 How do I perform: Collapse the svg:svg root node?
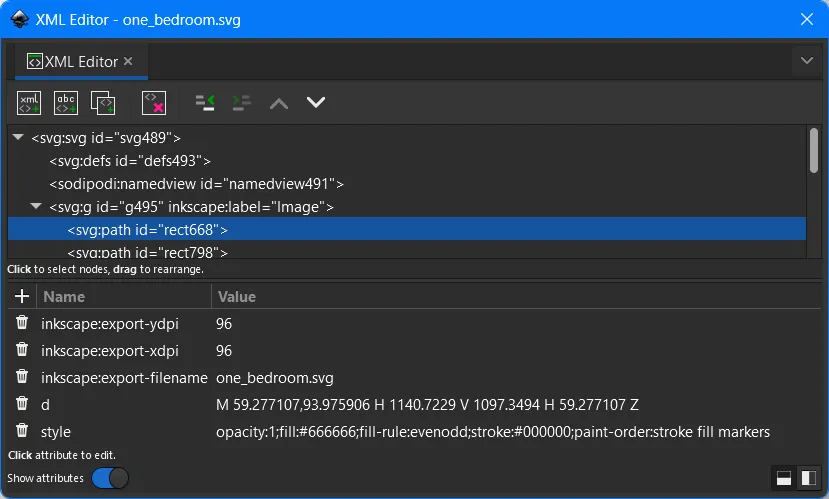[18, 138]
